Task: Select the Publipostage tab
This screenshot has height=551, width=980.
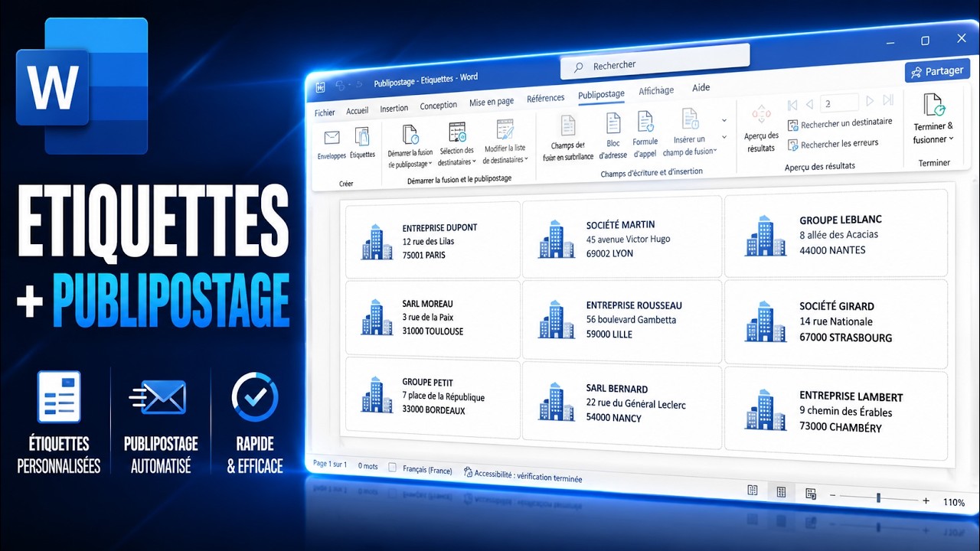Action: (x=601, y=95)
